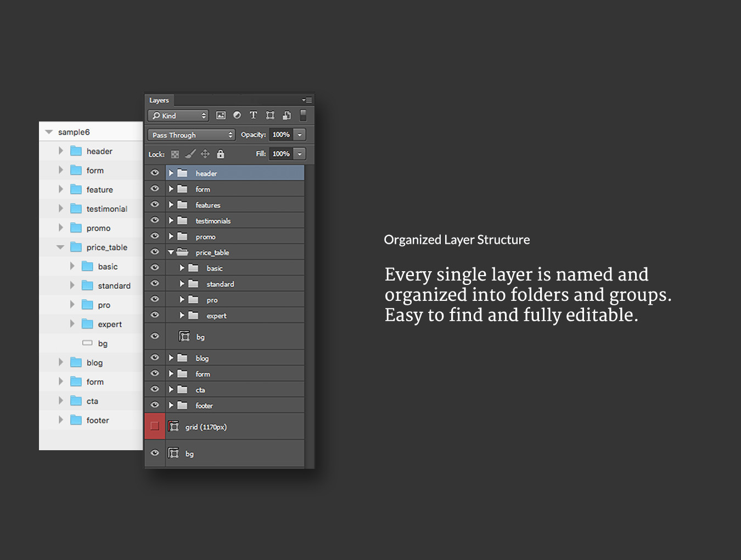Viewport: 741px width, 560px height.
Task: Hide the footer group eye icon
Action: click(155, 405)
